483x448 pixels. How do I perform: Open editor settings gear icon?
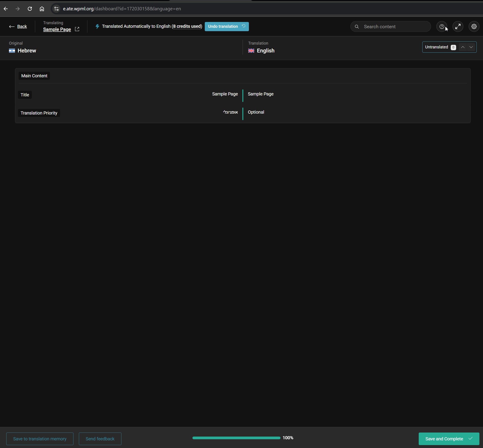tap(474, 27)
